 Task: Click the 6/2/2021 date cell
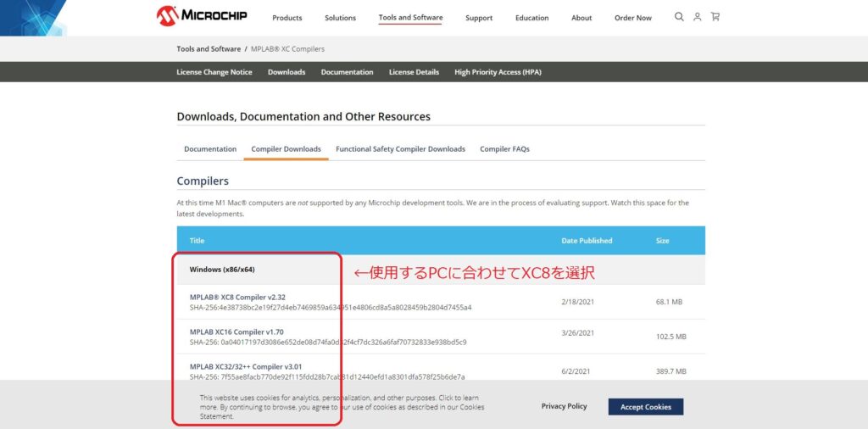click(x=576, y=371)
